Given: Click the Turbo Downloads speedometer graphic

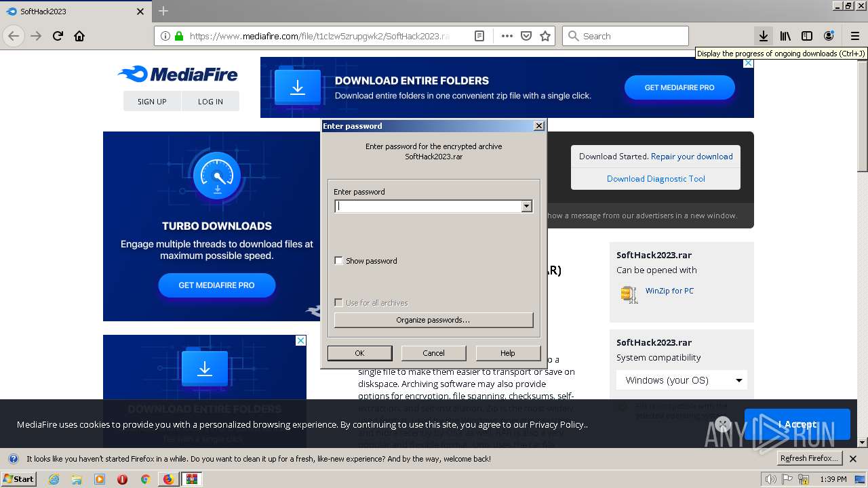Looking at the screenshot, I should 217,176.
